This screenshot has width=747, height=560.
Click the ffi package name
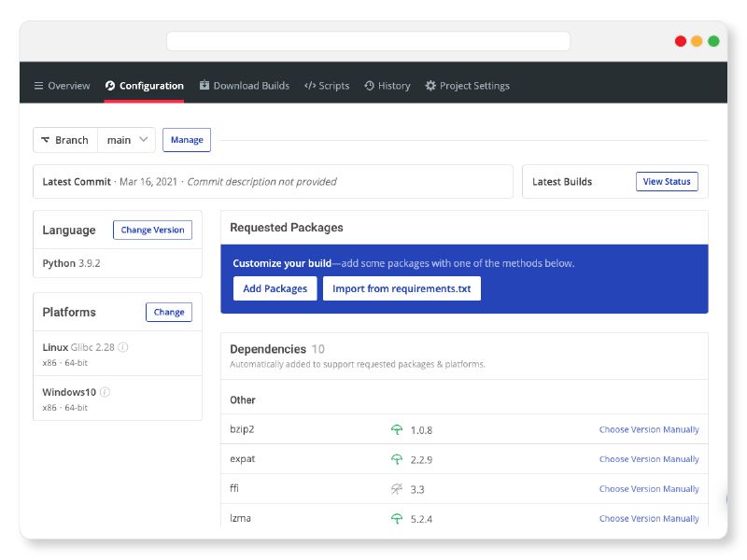pos(234,488)
